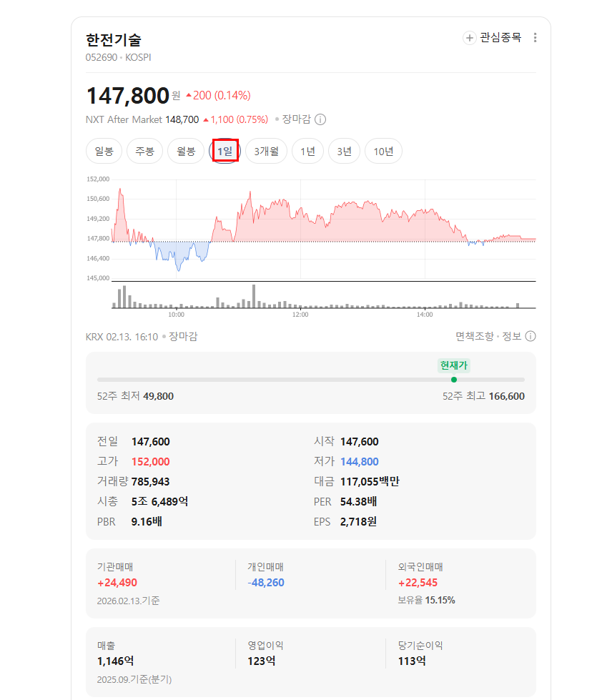The image size is (592, 700).
Task: Click the 개인매매 value -48,260
Action: pos(266,583)
